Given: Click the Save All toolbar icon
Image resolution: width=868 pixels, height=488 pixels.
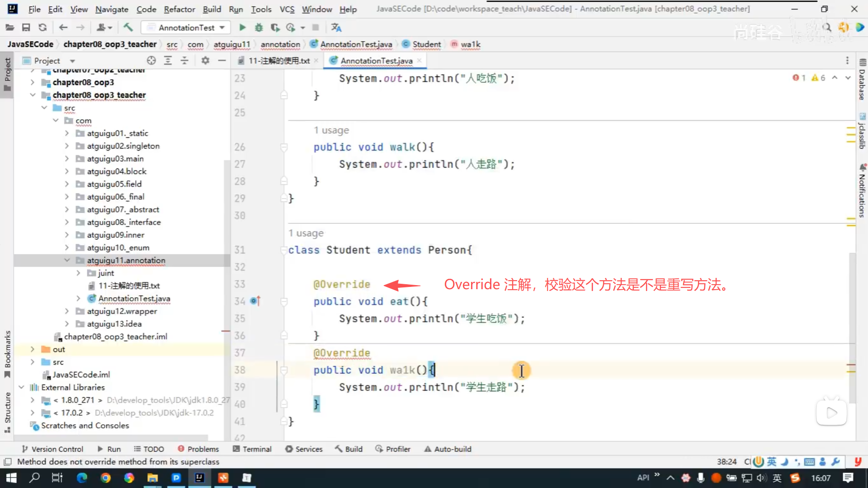Looking at the screenshot, I should pyautogui.click(x=26, y=28).
